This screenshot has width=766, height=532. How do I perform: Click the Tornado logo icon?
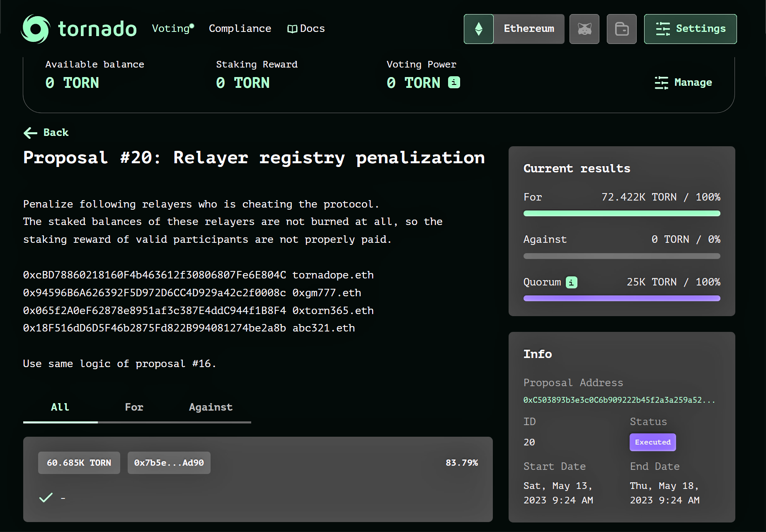[36, 29]
